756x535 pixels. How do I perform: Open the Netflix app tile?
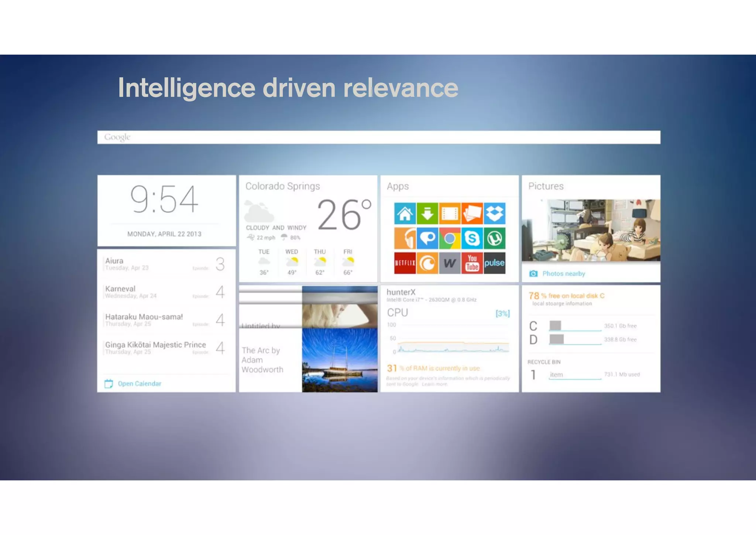pos(405,263)
